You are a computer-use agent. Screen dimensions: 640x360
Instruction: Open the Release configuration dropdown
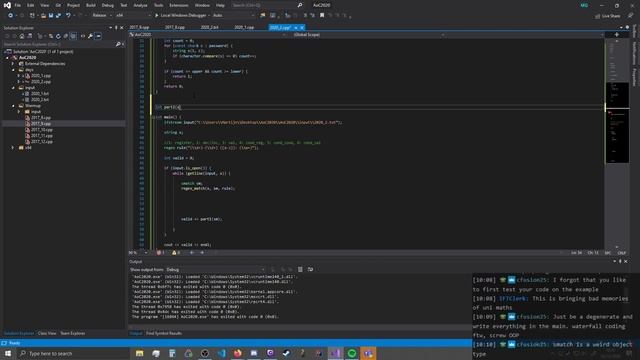[102, 16]
